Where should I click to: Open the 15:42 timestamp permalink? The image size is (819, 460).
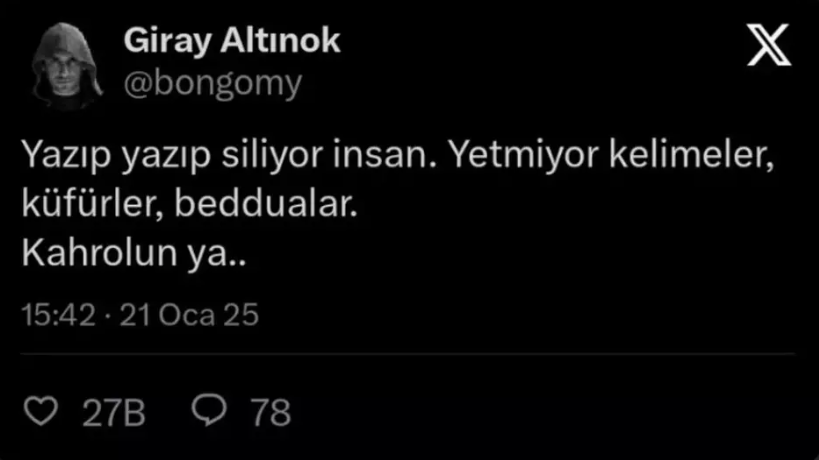coord(58,315)
